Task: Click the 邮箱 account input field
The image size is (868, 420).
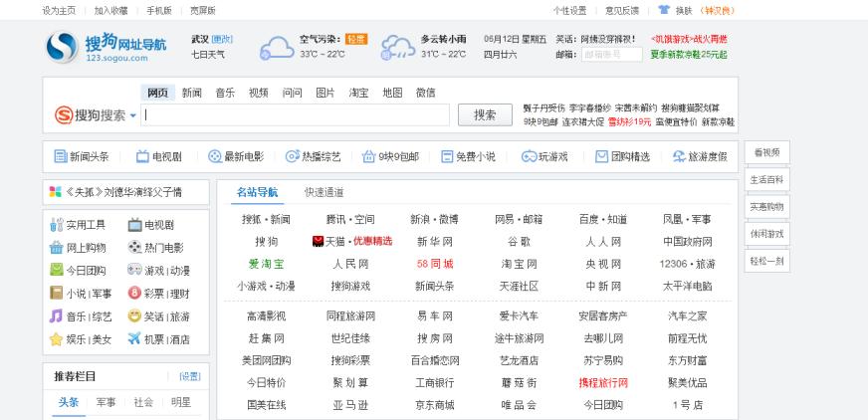Action: (612, 54)
